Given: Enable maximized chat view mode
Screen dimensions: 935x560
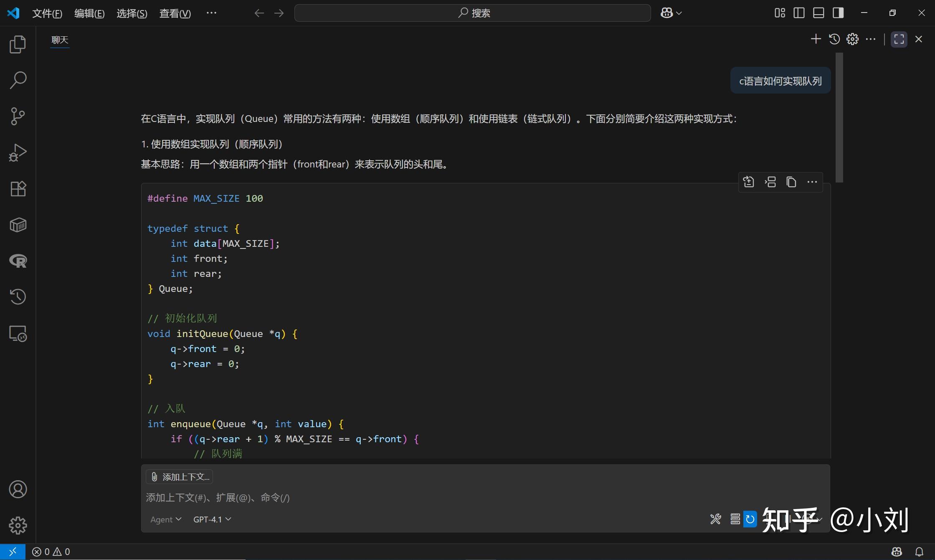Looking at the screenshot, I should click(x=898, y=39).
